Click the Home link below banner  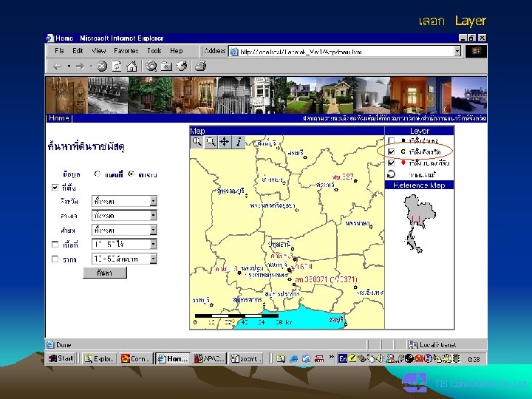59,118
